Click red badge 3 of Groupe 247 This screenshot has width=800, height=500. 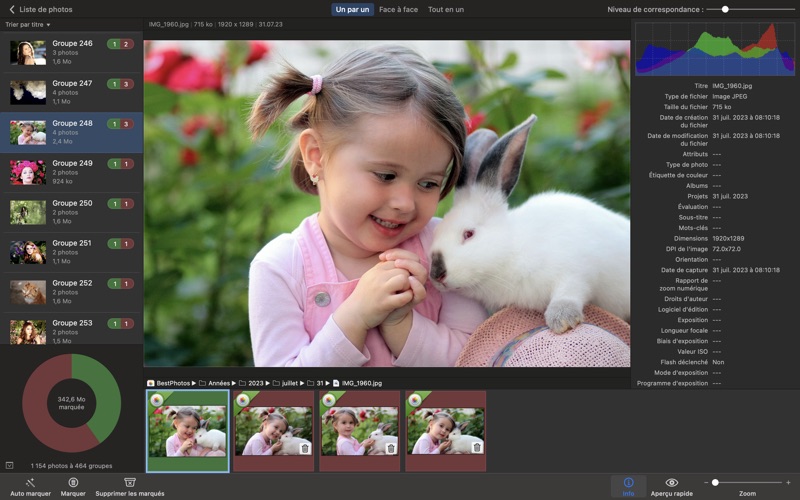tap(127, 84)
